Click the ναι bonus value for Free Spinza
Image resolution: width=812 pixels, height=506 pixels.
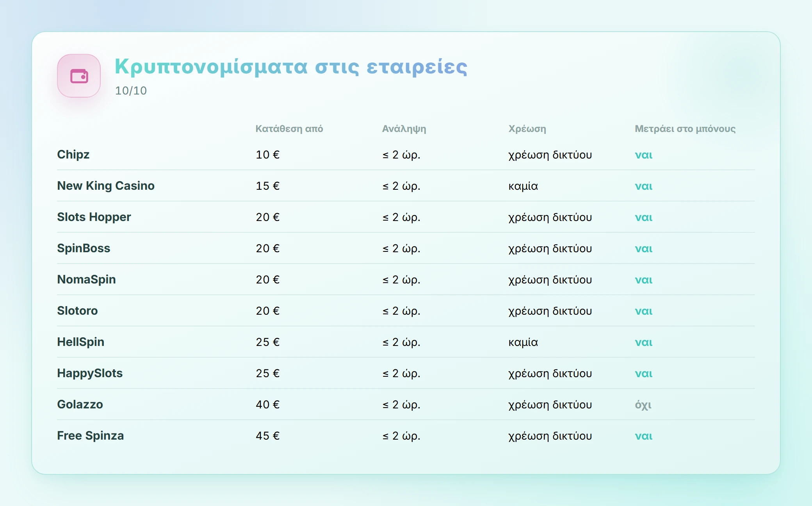pos(643,436)
